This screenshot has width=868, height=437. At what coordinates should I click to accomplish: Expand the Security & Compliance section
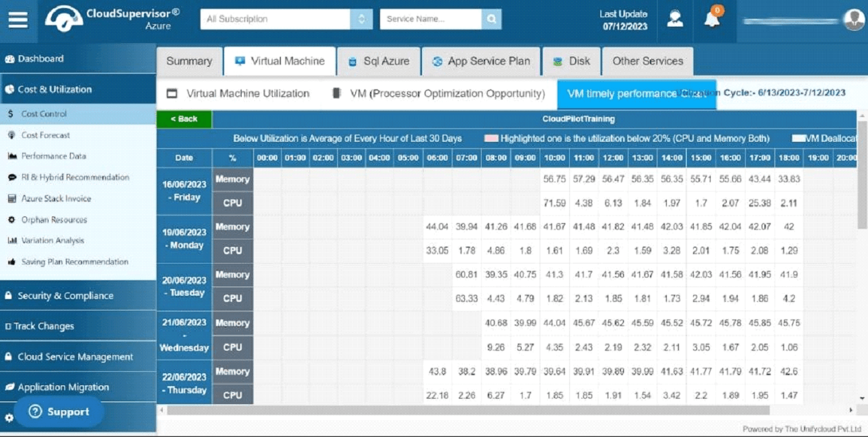tap(78, 296)
